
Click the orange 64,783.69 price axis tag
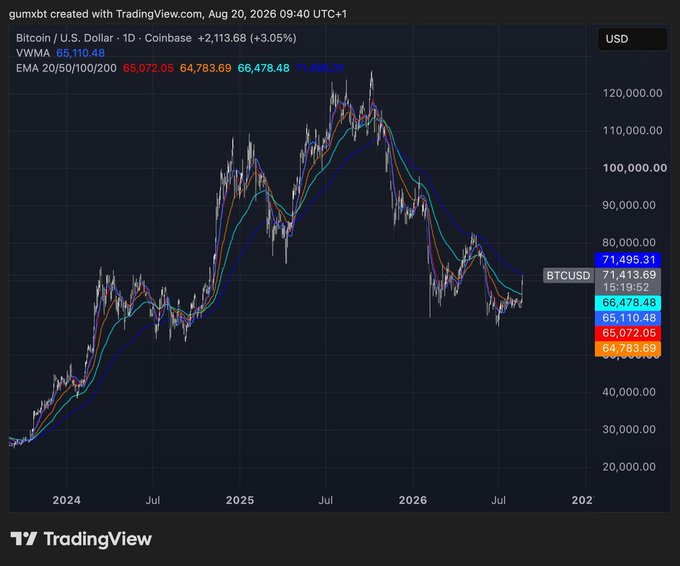[628, 348]
